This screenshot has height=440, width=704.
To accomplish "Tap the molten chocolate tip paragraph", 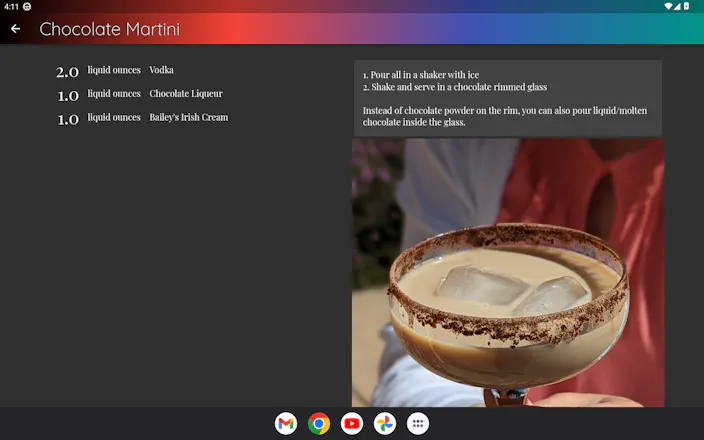I will 505,116.
